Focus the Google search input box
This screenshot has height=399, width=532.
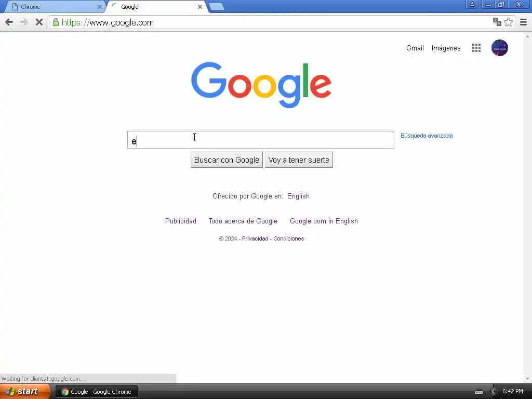261,140
